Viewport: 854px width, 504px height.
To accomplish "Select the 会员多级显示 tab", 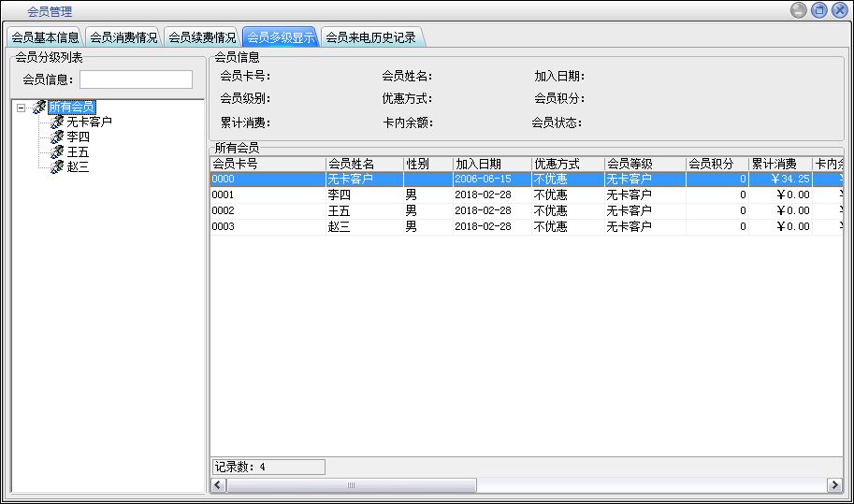I will coord(281,38).
